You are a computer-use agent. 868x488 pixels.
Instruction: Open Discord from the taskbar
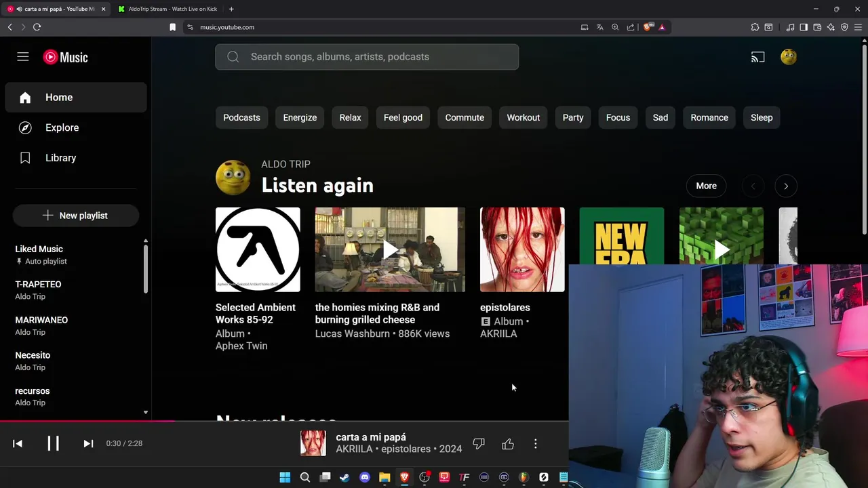pos(365,477)
